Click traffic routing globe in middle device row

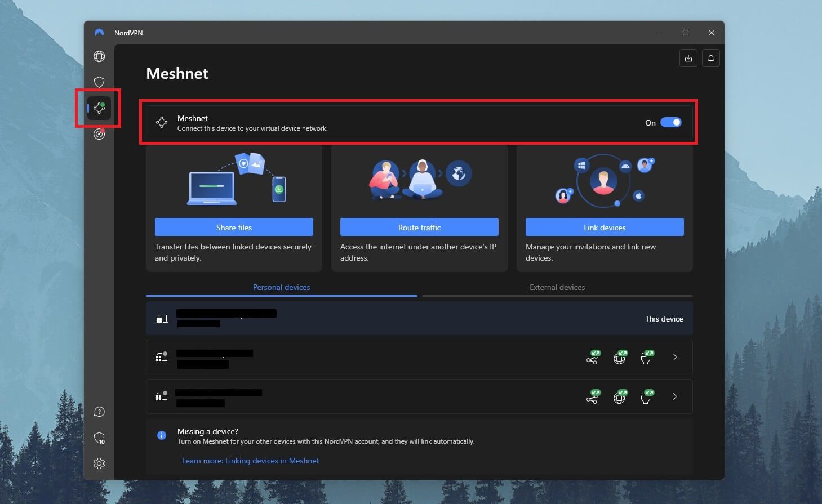tap(620, 357)
